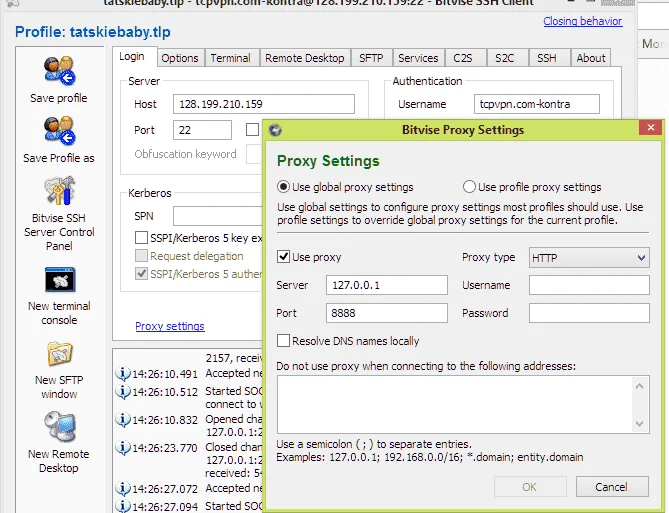Open the Proxy type HTTP dropdown

(589, 258)
